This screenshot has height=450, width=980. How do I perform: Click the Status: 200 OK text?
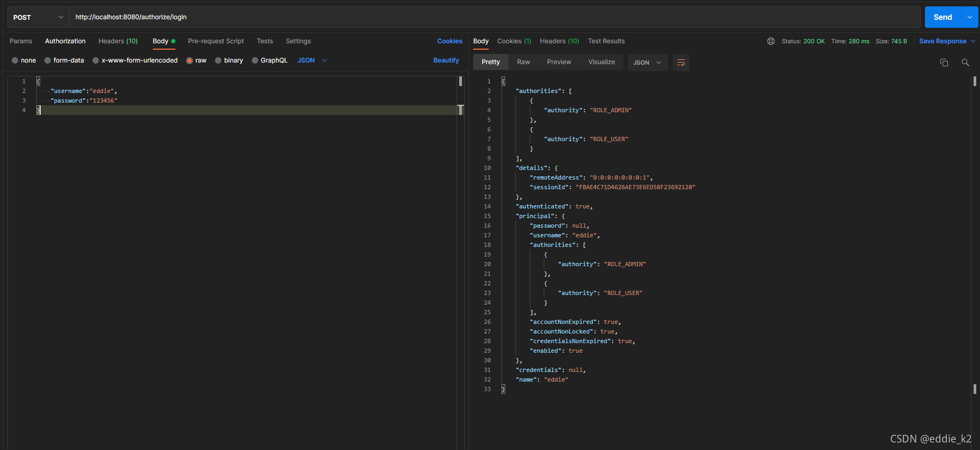(803, 41)
